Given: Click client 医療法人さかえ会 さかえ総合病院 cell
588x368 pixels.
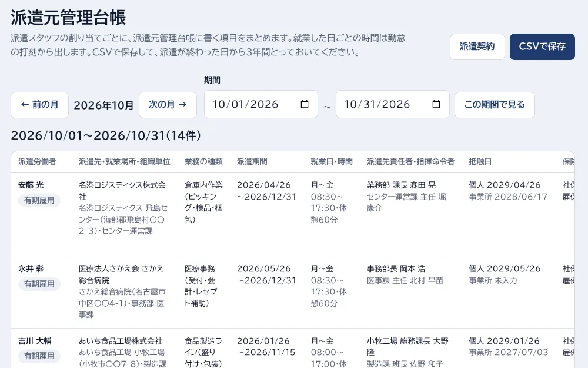Looking at the screenshot, I should click(x=121, y=274).
